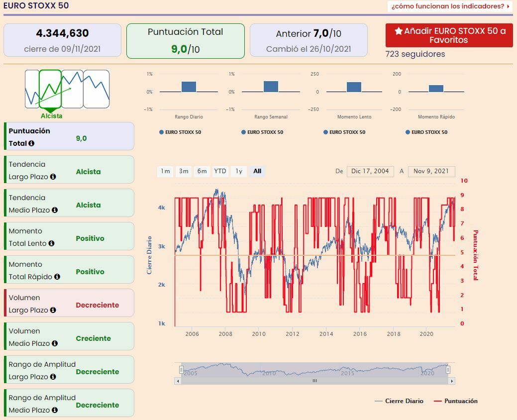Click the Rango Diario bar
This screenshot has height=420, width=517.
(x=189, y=87)
